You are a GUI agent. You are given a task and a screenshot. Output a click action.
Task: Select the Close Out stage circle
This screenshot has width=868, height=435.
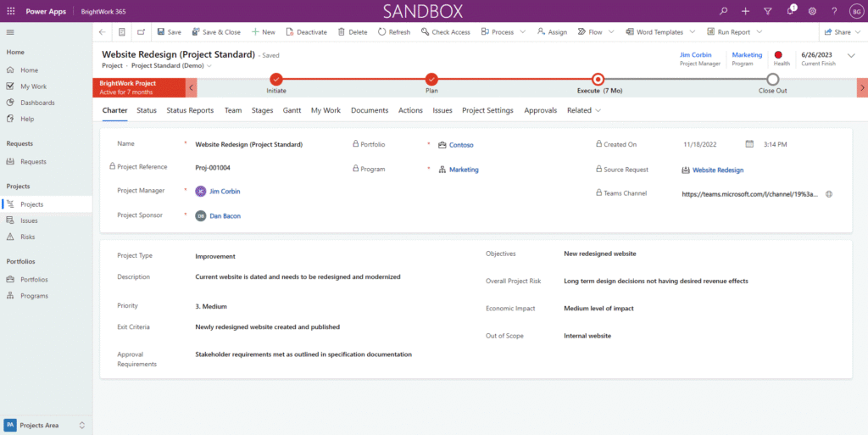[x=772, y=80]
